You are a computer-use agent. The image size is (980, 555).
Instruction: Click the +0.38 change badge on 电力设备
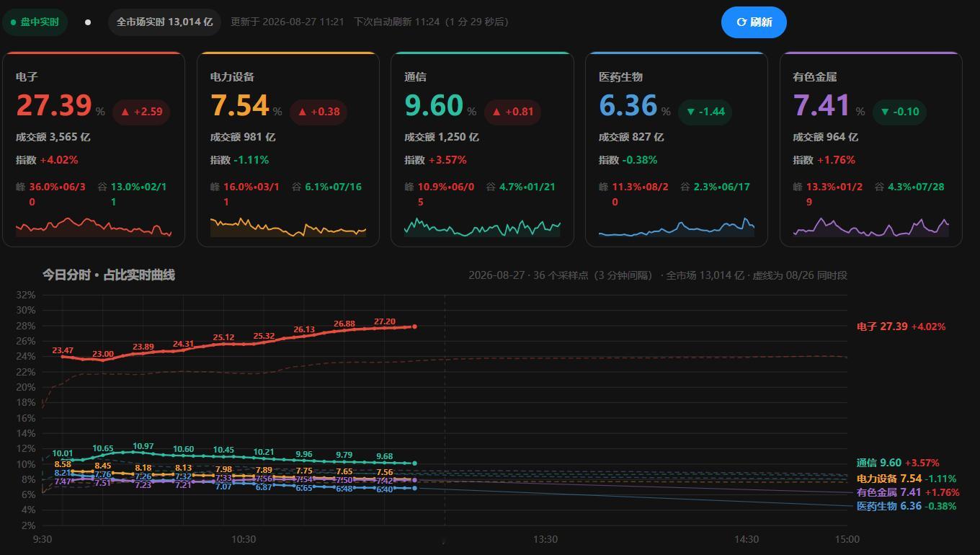click(318, 112)
